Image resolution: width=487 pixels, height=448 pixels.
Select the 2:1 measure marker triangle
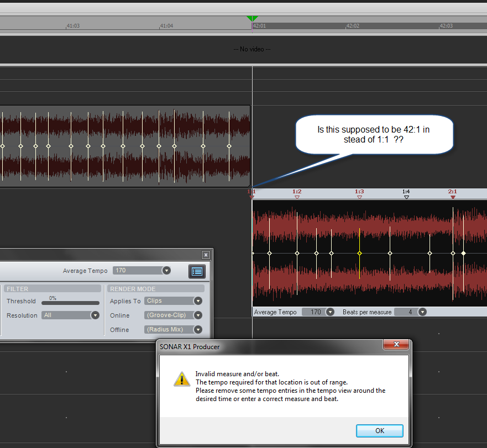tap(453, 197)
